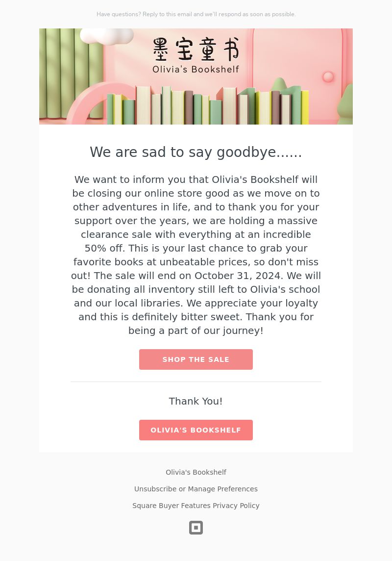Click the "We are sad to say goodbye" heading
The width and height of the screenshot is (392, 561).
coord(196,152)
